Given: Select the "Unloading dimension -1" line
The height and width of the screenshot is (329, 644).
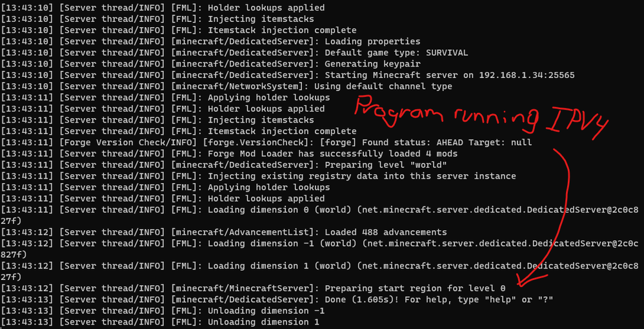Looking at the screenshot, I should tap(163, 310).
